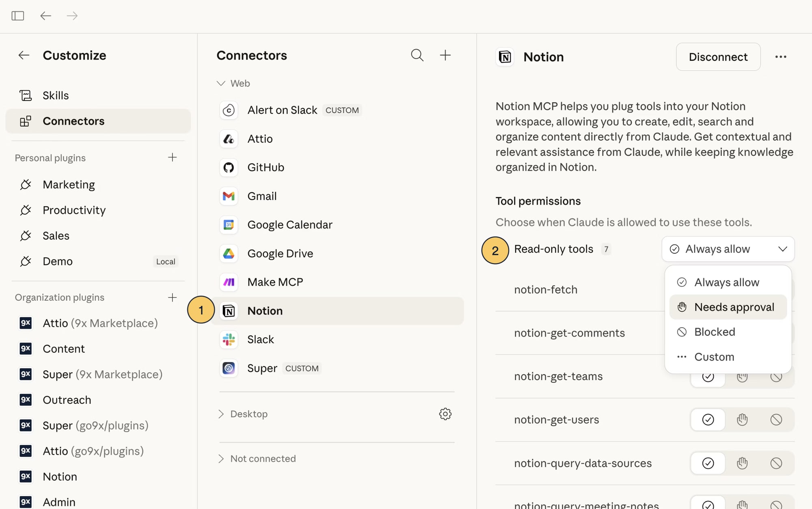Set notion-query-data-sources to always allow

tap(708, 463)
